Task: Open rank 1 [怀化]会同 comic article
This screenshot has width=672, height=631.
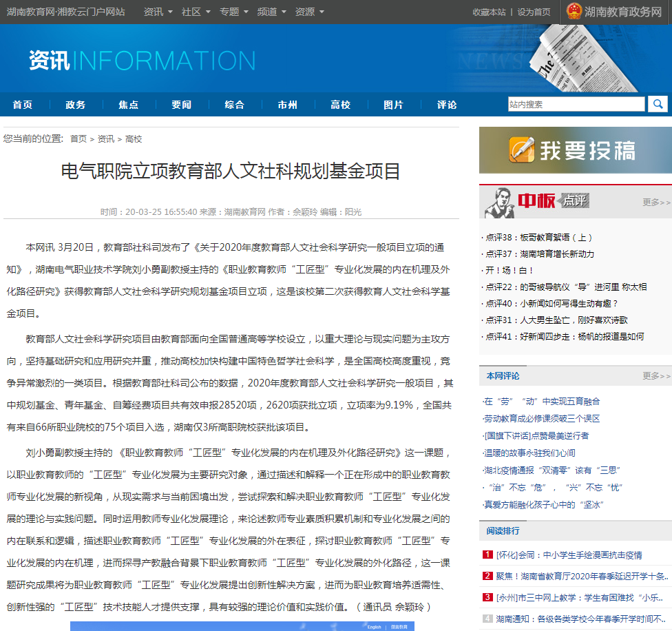Action: (569, 555)
